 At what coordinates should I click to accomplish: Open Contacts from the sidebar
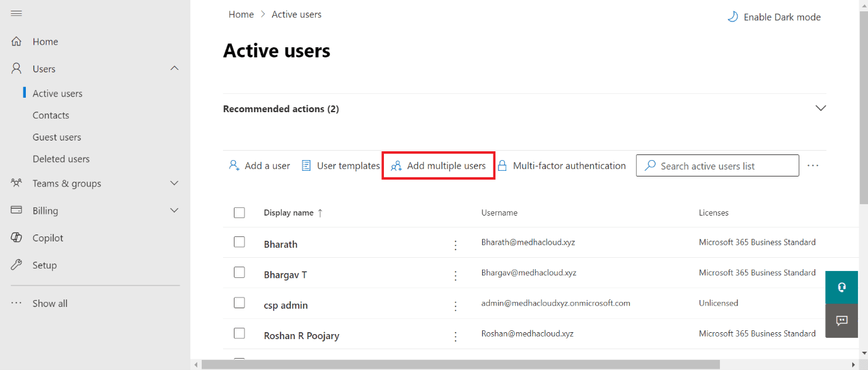tap(50, 115)
